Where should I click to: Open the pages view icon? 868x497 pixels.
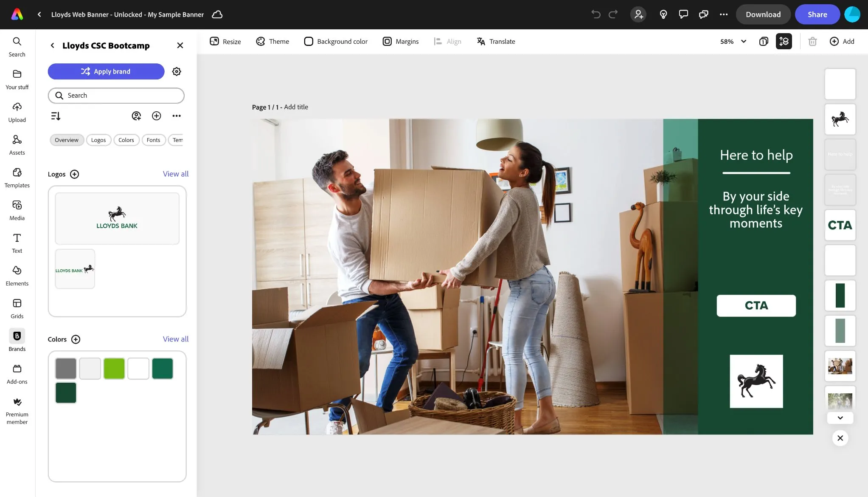[x=764, y=41]
